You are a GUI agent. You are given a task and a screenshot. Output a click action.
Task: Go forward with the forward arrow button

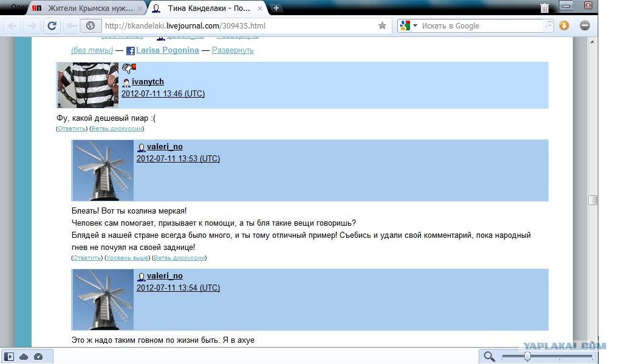pos(32,25)
